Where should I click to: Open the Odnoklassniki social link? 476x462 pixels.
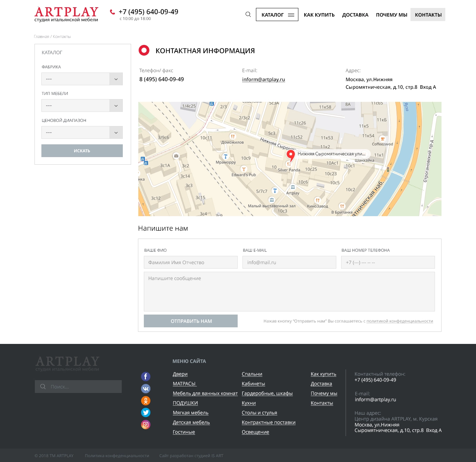tap(146, 401)
